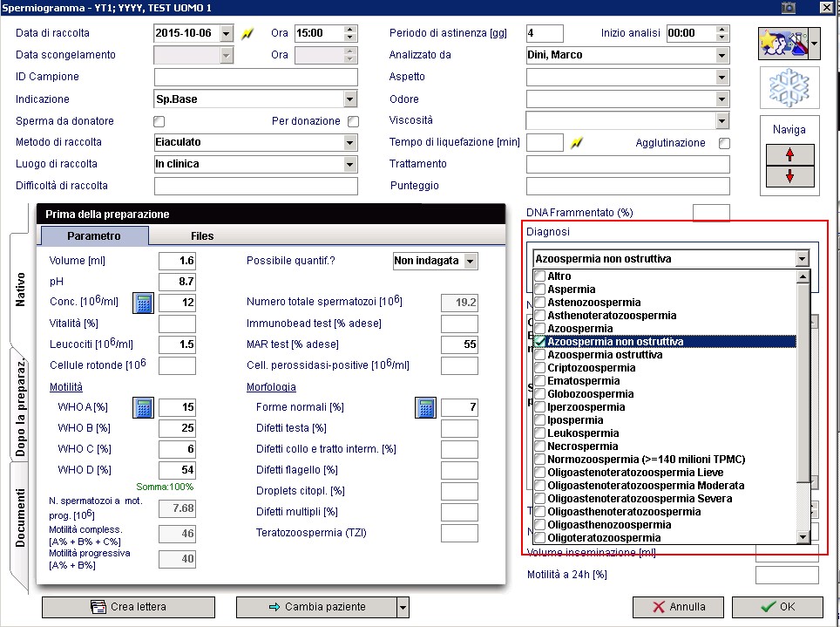Click the Annulla button
The image size is (840, 627).
coord(678,607)
